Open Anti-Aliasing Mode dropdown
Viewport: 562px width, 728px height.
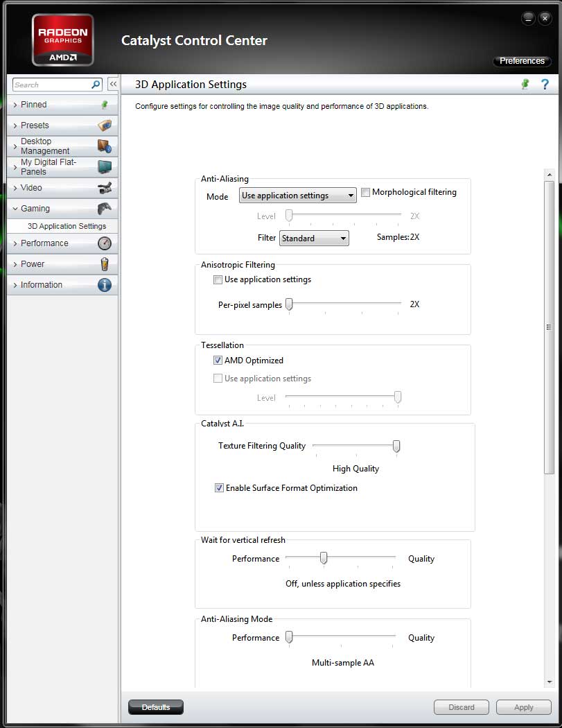click(x=298, y=196)
